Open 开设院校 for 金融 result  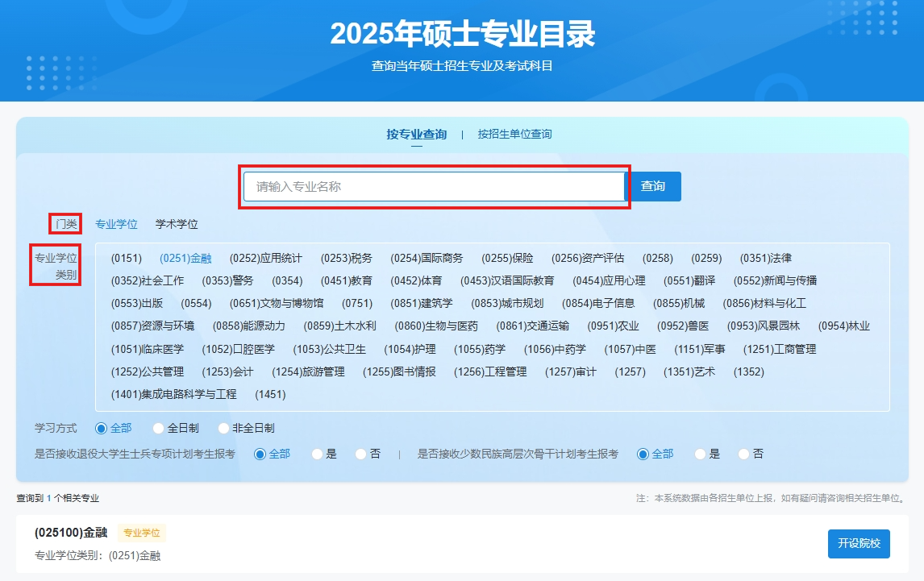(858, 543)
